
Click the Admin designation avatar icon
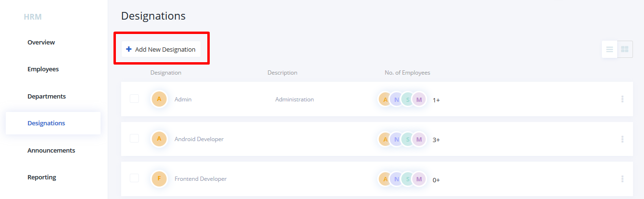[x=159, y=99]
